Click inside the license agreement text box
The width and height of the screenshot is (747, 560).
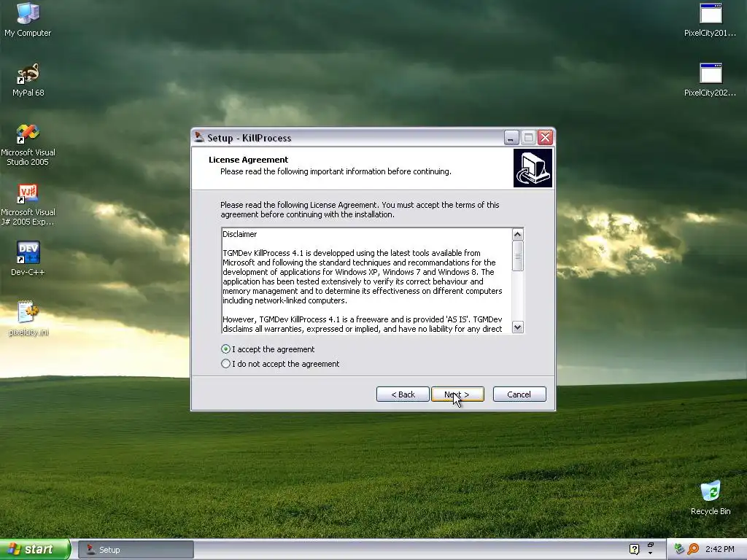tap(366, 281)
